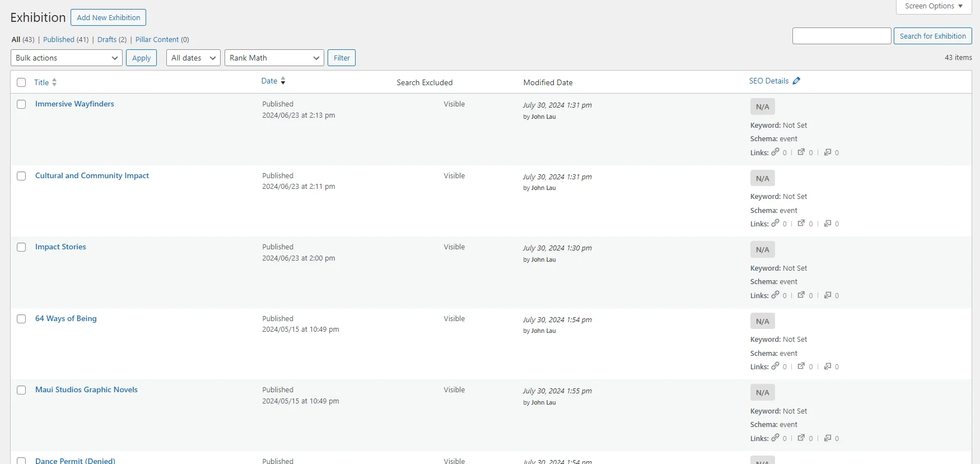Viewport: 980px width, 464px height.
Task: Show All (43) exhibitions view
Action: click(23, 39)
